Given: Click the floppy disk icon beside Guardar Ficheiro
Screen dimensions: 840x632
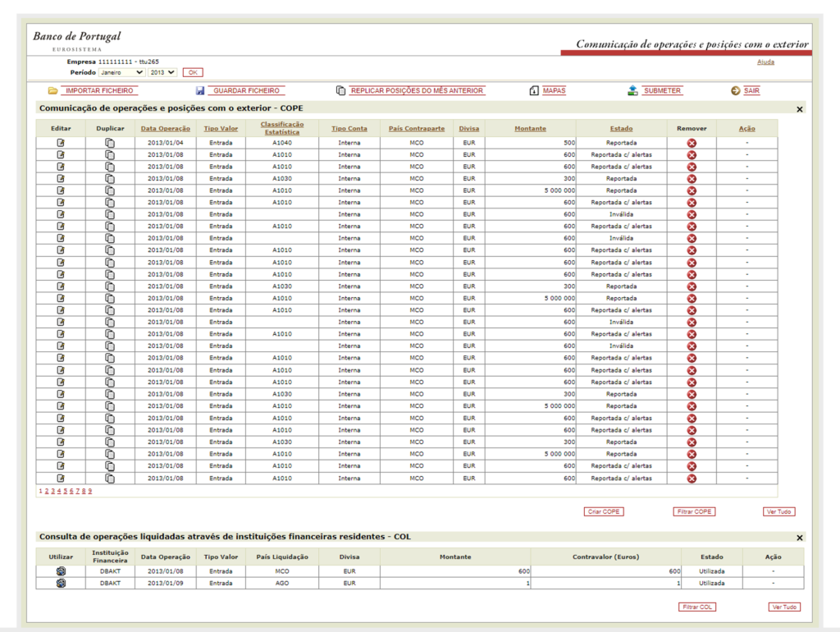Looking at the screenshot, I should [200, 90].
